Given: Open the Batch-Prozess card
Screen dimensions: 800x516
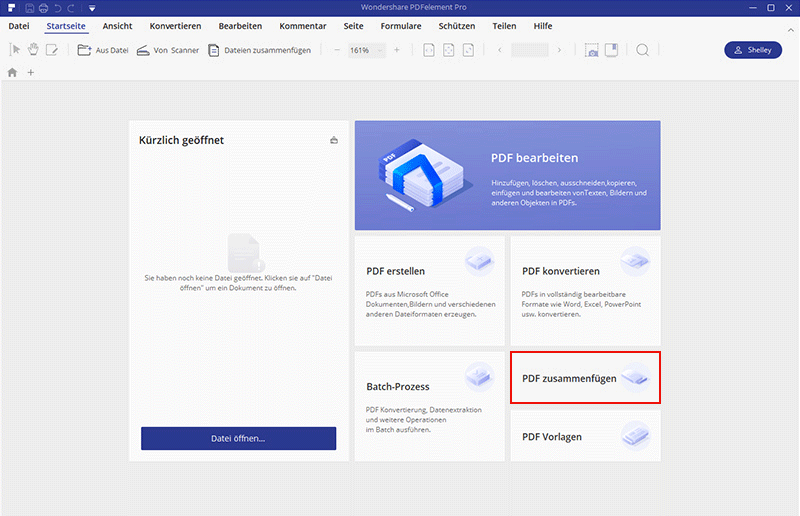Looking at the screenshot, I should pyautogui.click(x=430, y=406).
